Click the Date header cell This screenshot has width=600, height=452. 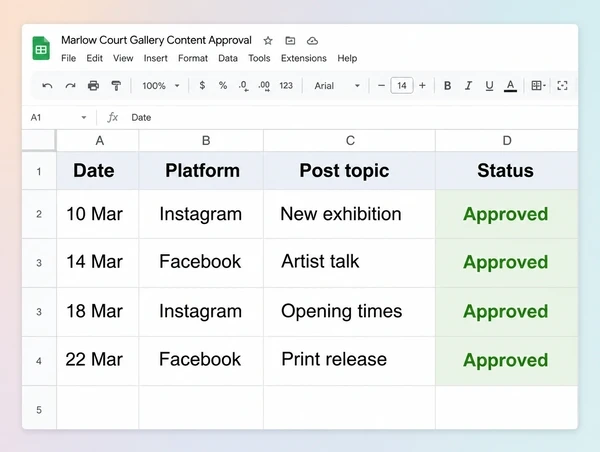[98, 171]
